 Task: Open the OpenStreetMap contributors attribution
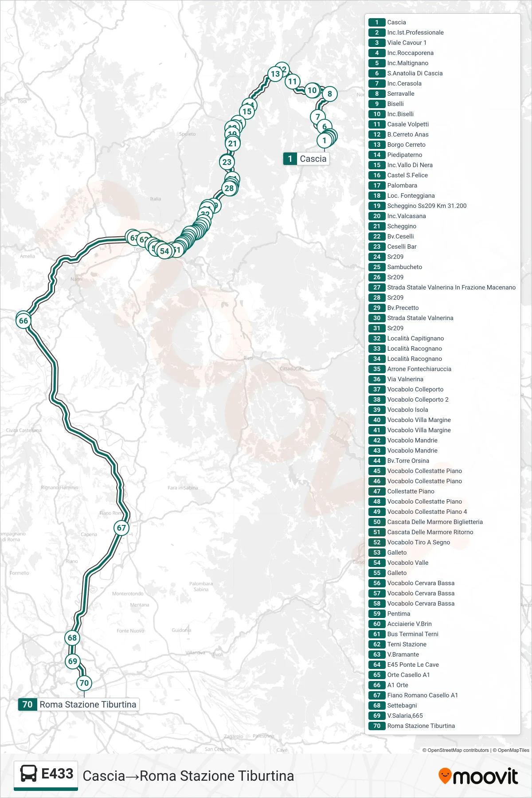[455, 750]
